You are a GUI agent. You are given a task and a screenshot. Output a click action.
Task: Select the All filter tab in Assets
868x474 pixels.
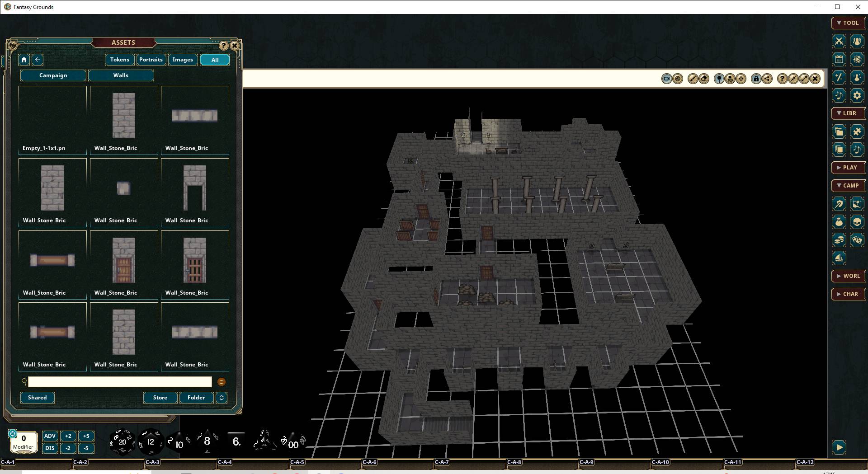coord(215,60)
